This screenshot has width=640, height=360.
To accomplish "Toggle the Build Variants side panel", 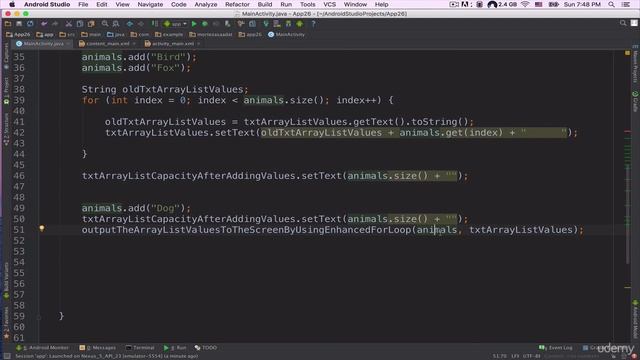I will coord(6,281).
